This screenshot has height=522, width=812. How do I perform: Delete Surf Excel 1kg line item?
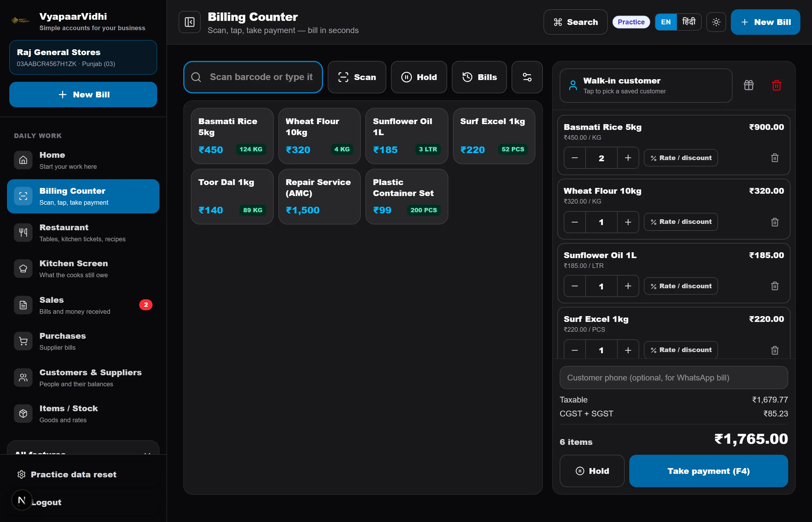[774, 350]
